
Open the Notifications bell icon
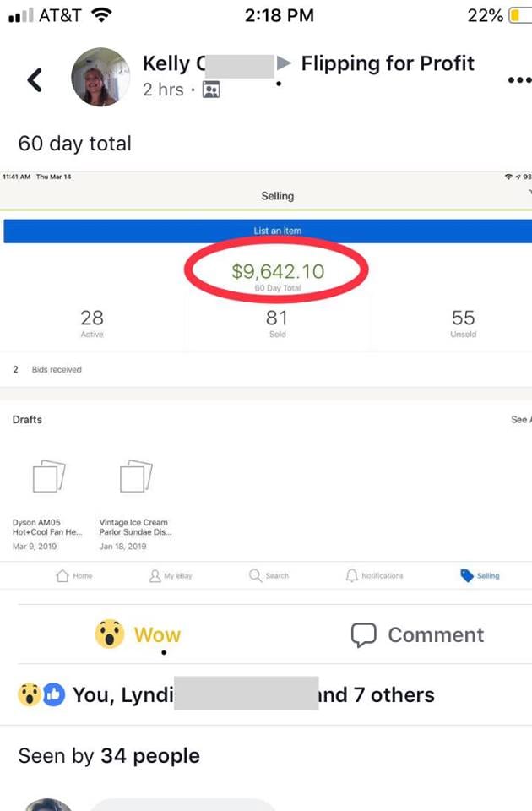pyautogui.click(x=351, y=575)
